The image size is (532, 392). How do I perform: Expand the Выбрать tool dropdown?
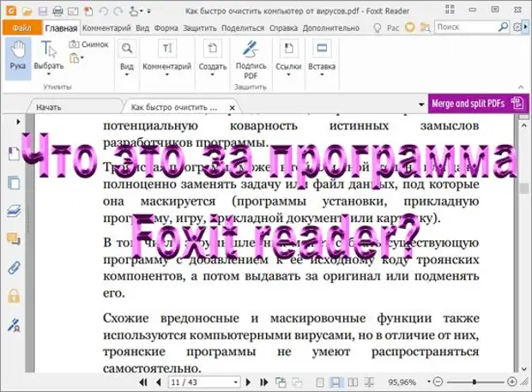(49, 75)
